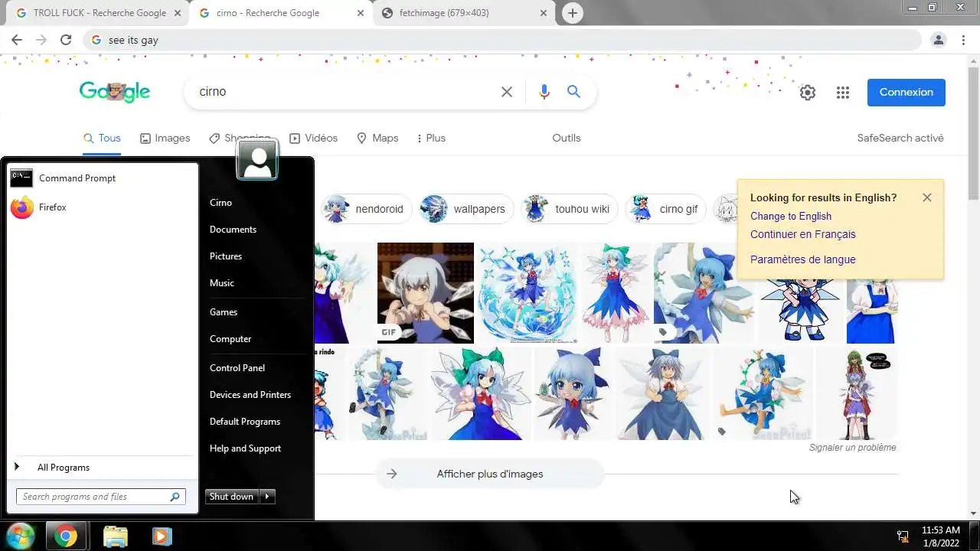980x551 pixels.
Task: Click the Google logo
Action: [x=115, y=92]
